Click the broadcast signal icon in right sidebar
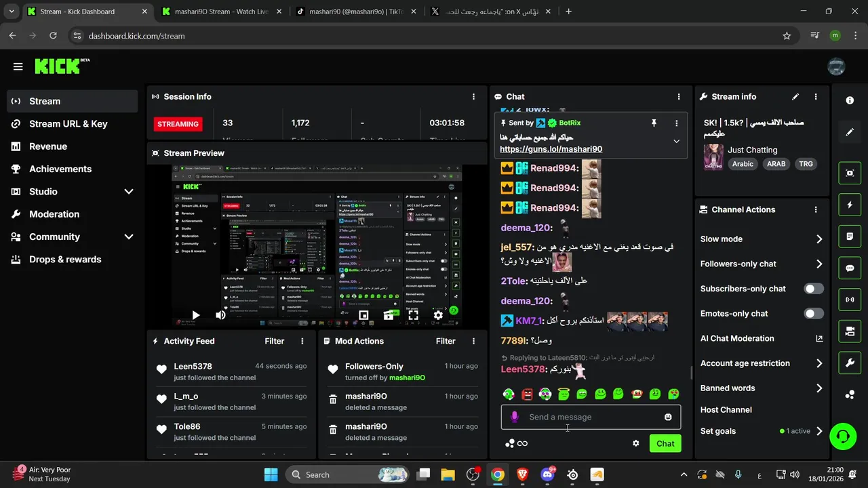Screen dimensions: 868x488 tap(850, 300)
